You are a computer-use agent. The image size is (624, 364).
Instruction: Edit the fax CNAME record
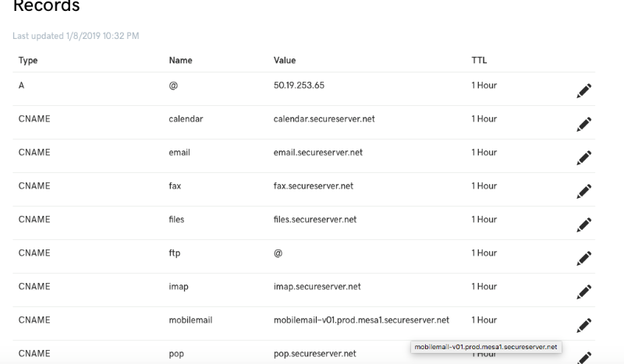[583, 191]
